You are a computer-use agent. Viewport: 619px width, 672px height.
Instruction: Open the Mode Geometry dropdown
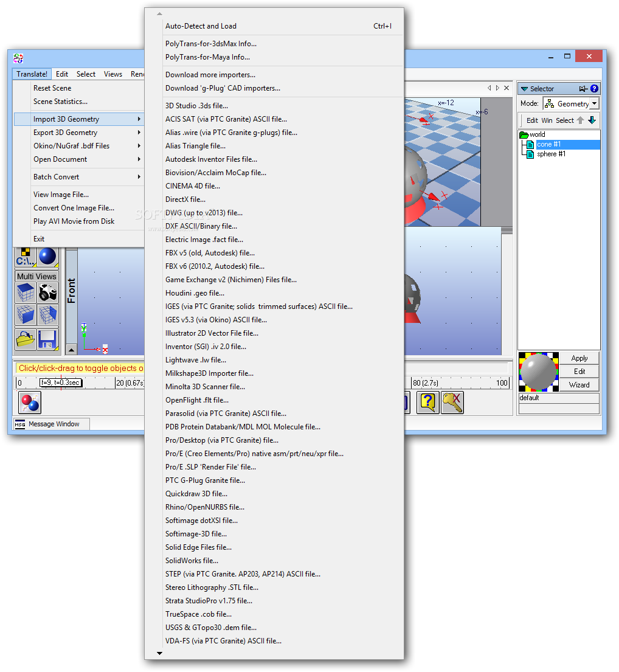(594, 104)
